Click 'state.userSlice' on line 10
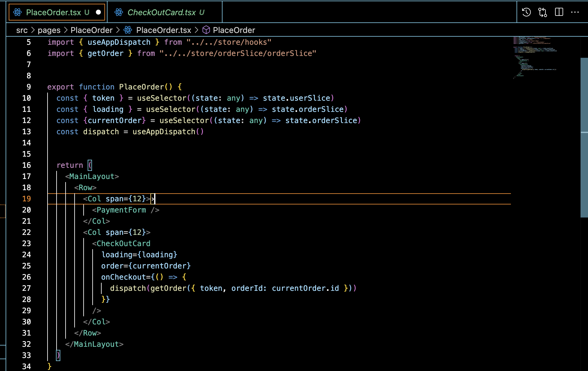Image resolution: width=588 pixels, height=371 pixels. 296,98
